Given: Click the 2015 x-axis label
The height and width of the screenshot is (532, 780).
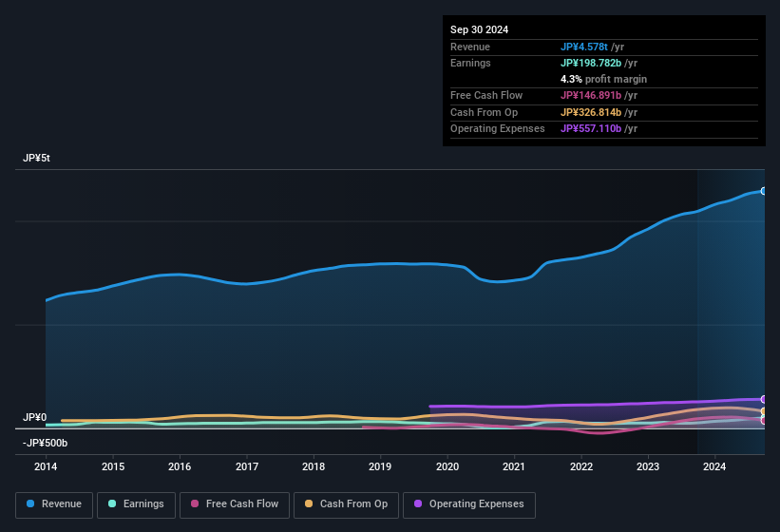Looking at the screenshot, I should (x=113, y=466).
